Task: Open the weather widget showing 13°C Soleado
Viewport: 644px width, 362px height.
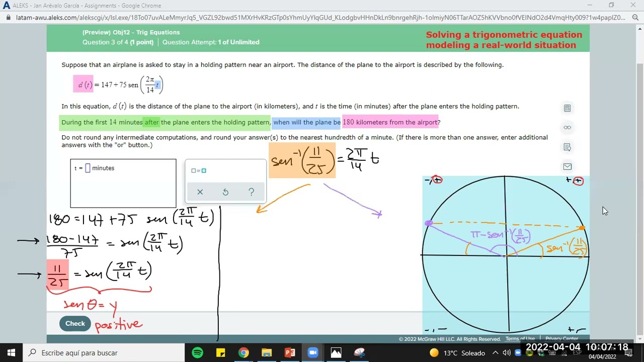Action: 457,352
